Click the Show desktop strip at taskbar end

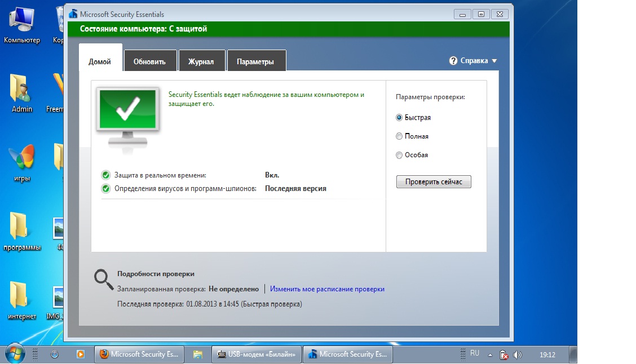pyautogui.click(x=573, y=354)
